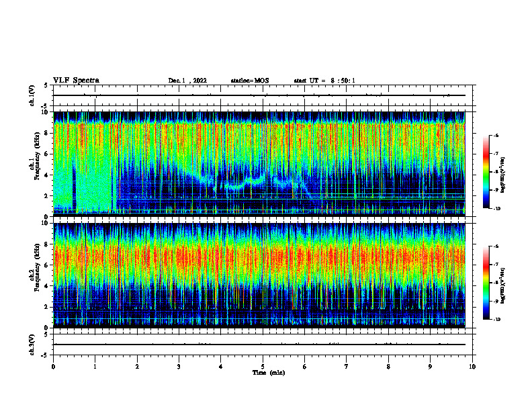Image resolution: width=532 pixels, height=411 pixels.
Task: Click the "8" kHz tick on ch.1 axis
Action: point(46,133)
